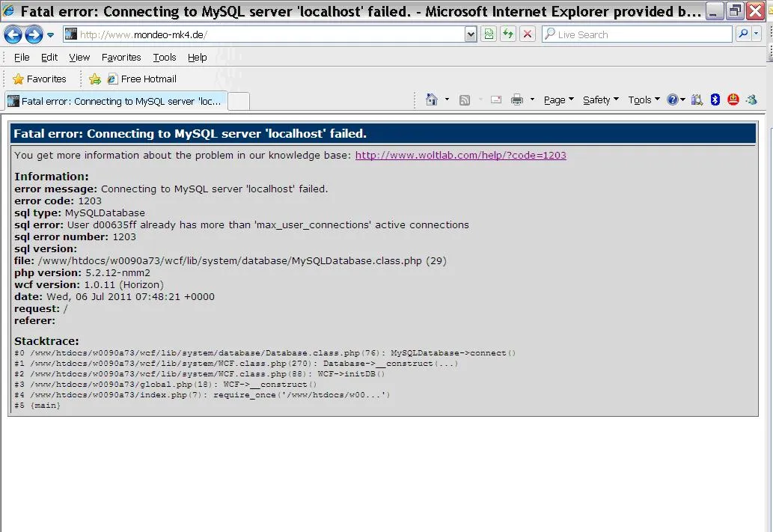
Task: Click the Compatibility View icon
Action: pos(489,34)
